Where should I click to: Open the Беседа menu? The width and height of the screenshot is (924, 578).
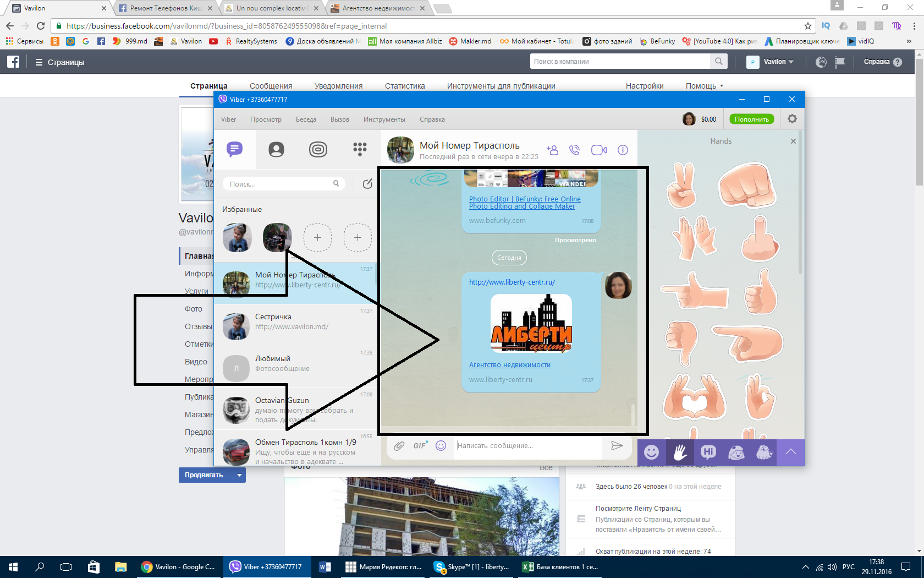pyautogui.click(x=306, y=119)
